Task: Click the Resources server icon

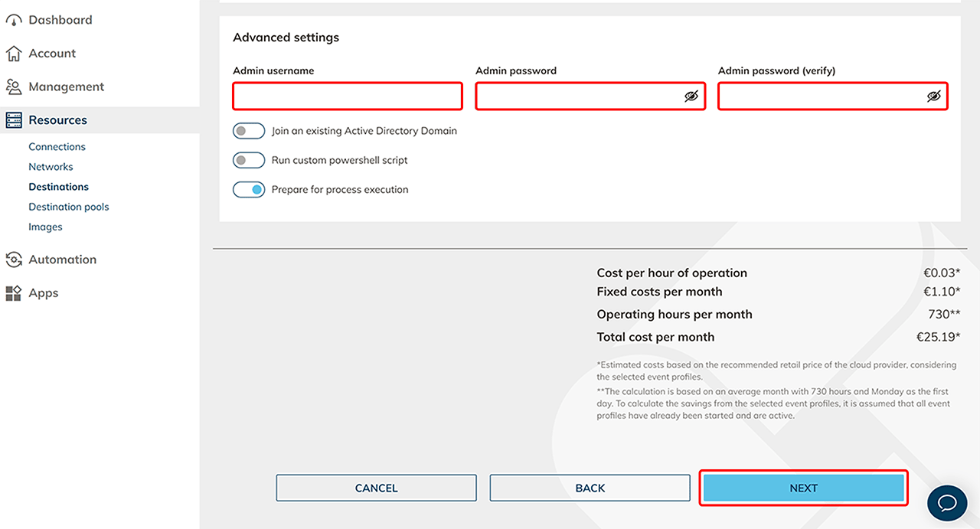Action: [14, 120]
